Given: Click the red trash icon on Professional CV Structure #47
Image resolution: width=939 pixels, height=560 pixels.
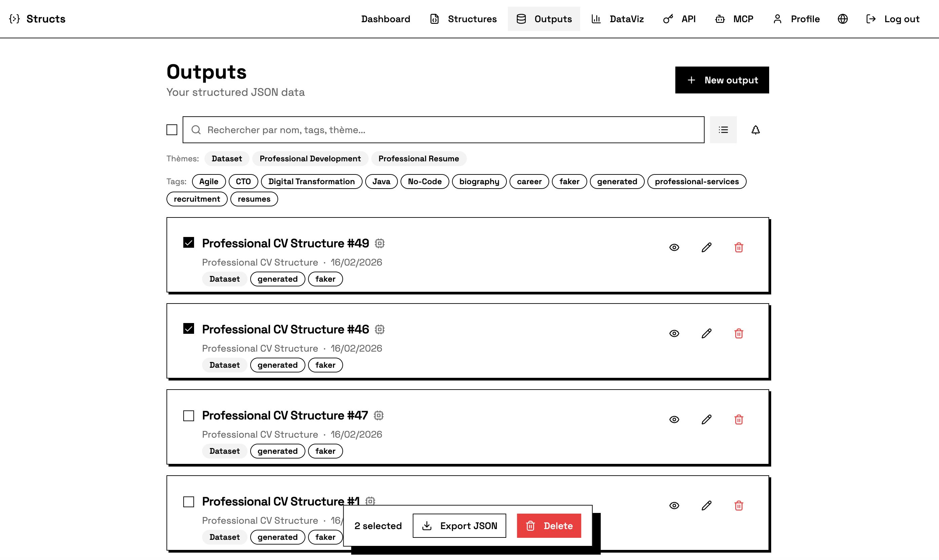Looking at the screenshot, I should [739, 419].
